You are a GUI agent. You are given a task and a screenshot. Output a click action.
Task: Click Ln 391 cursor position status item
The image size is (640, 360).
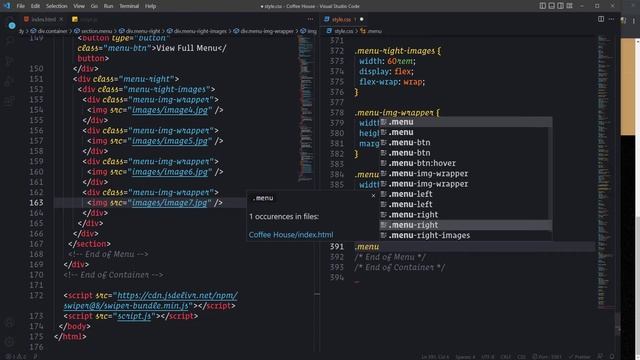(435, 356)
